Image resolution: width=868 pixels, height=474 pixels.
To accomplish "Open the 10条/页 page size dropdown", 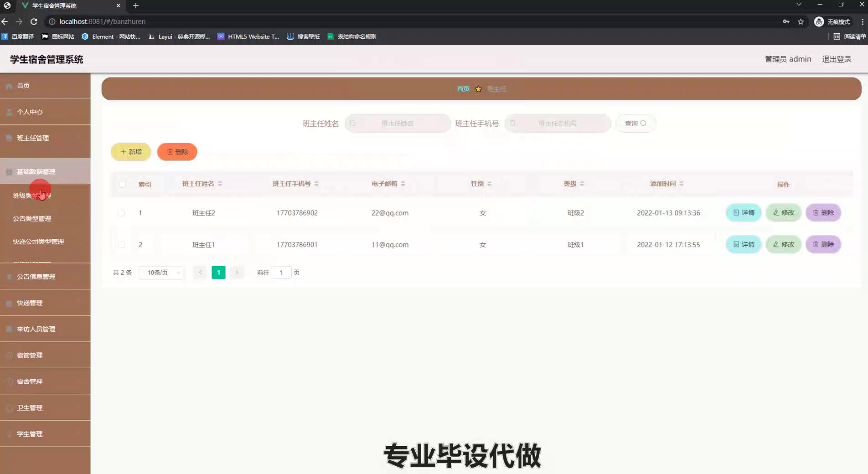I will [x=161, y=273].
